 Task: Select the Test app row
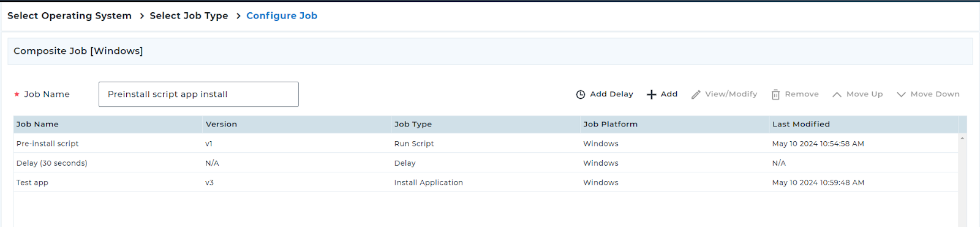[486, 182]
